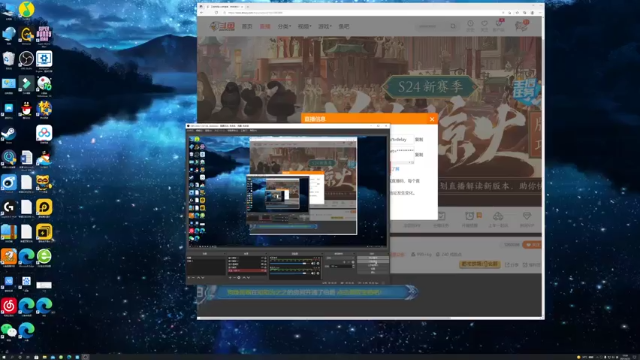Click the clock icon in the room toolbar
This screenshot has width=640, height=360.
pos(469,216)
